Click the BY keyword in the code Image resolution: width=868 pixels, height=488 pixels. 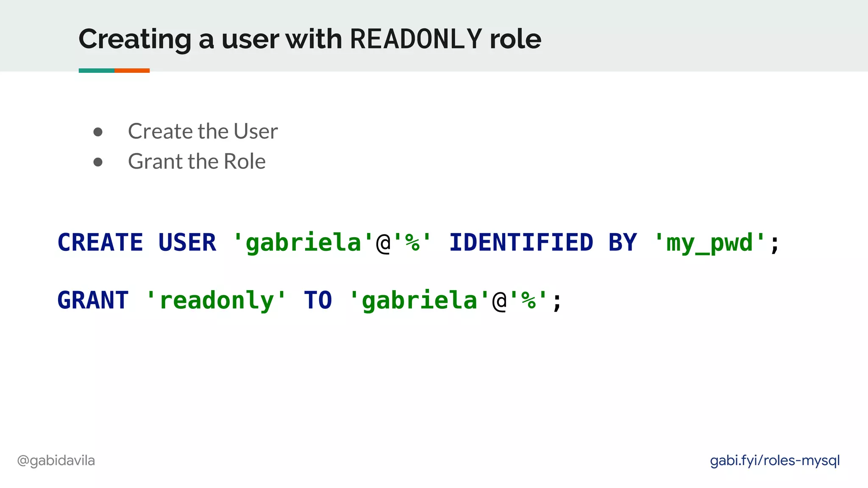point(622,243)
